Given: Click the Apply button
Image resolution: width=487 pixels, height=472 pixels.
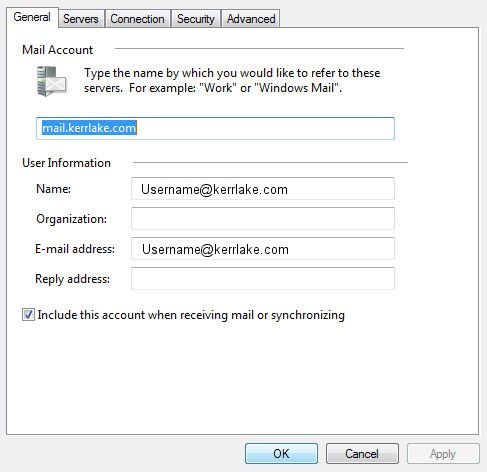Looking at the screenshot, I should pyautogui.click(x=443, y=454).
